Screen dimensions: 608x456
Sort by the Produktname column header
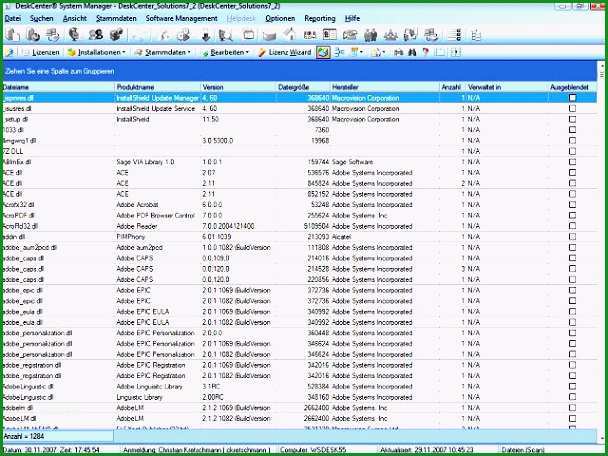[x=157, y=87]
